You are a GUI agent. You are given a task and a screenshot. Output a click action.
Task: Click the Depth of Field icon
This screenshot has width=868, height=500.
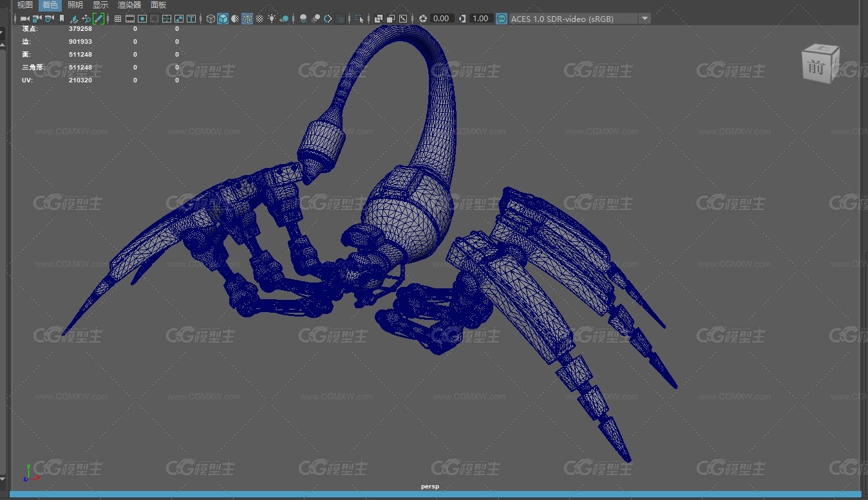[340, 19]
